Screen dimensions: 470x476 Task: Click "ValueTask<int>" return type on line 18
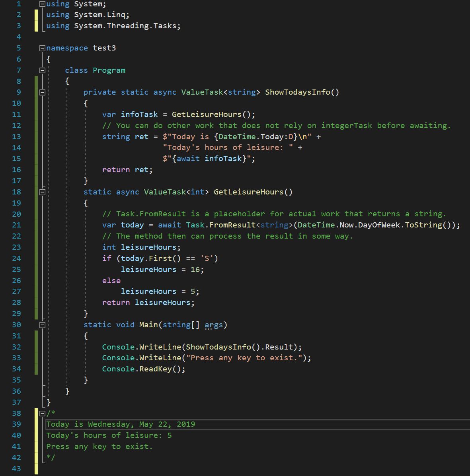point(176,192)
